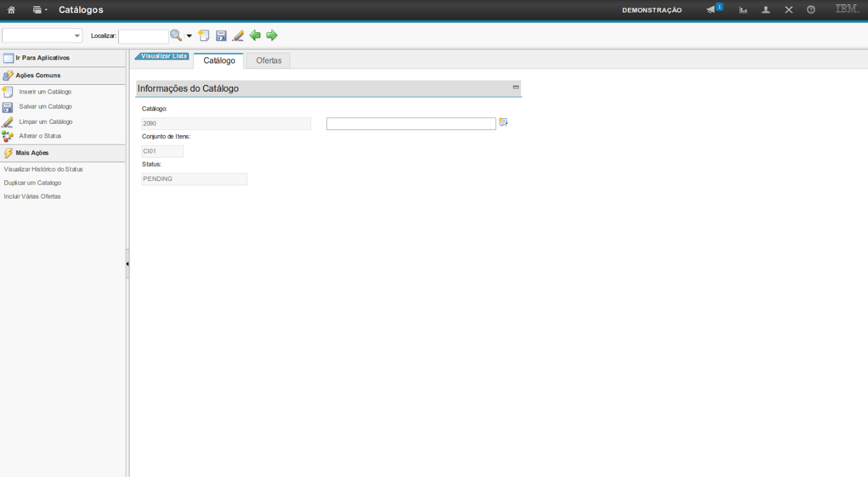Expand the query combo box in toolbar
The image size is (868, 477).
click(x=77, y=36)
